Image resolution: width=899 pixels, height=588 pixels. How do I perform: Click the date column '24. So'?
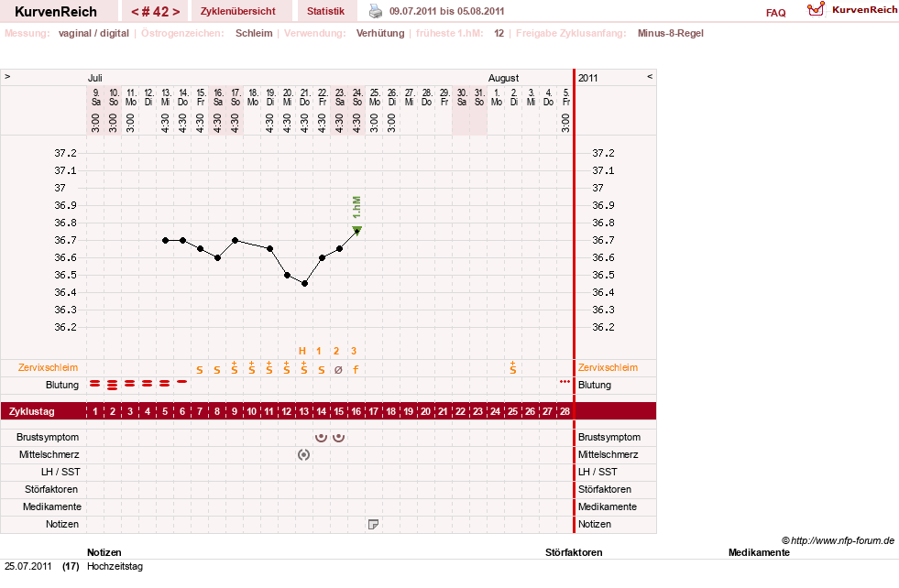[357, 97]
